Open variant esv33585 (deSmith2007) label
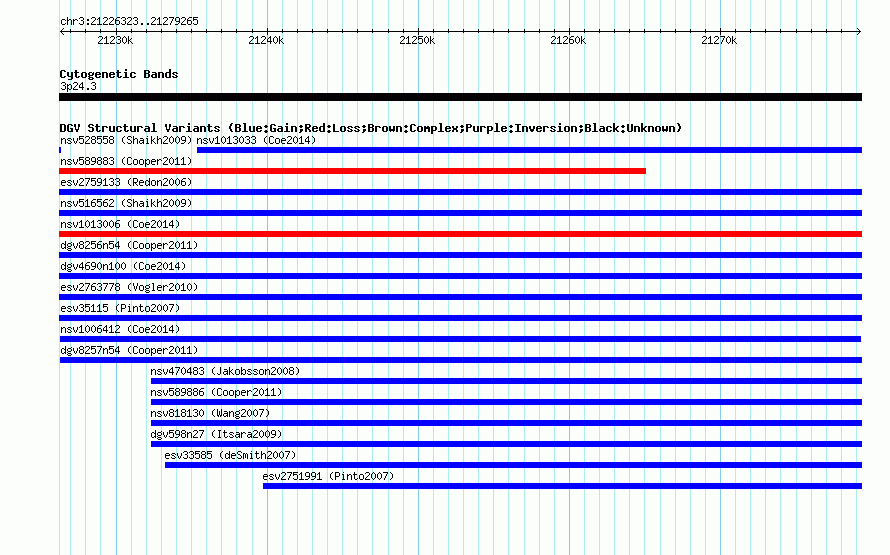 (230, 455)
